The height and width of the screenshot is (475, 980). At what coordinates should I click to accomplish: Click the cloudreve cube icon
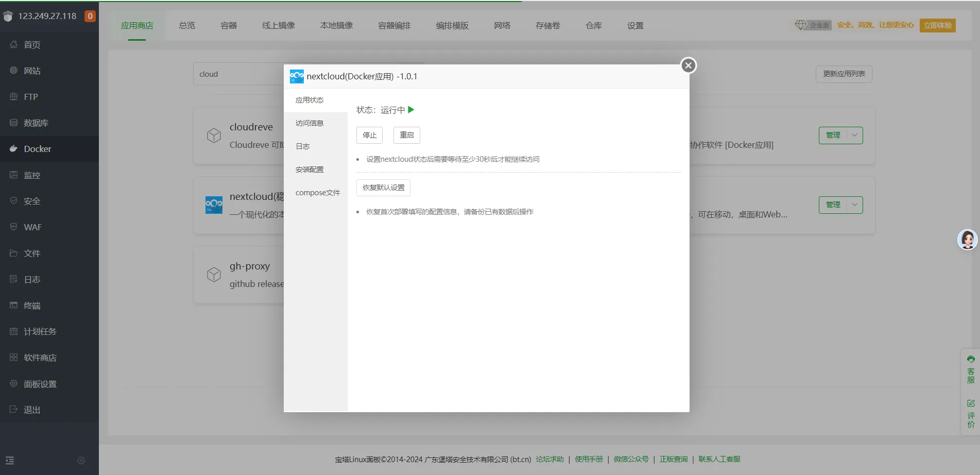(214, 135)
